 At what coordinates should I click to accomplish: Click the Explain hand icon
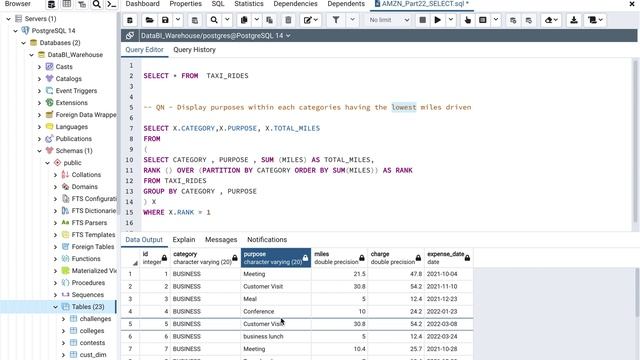point(467,20)
